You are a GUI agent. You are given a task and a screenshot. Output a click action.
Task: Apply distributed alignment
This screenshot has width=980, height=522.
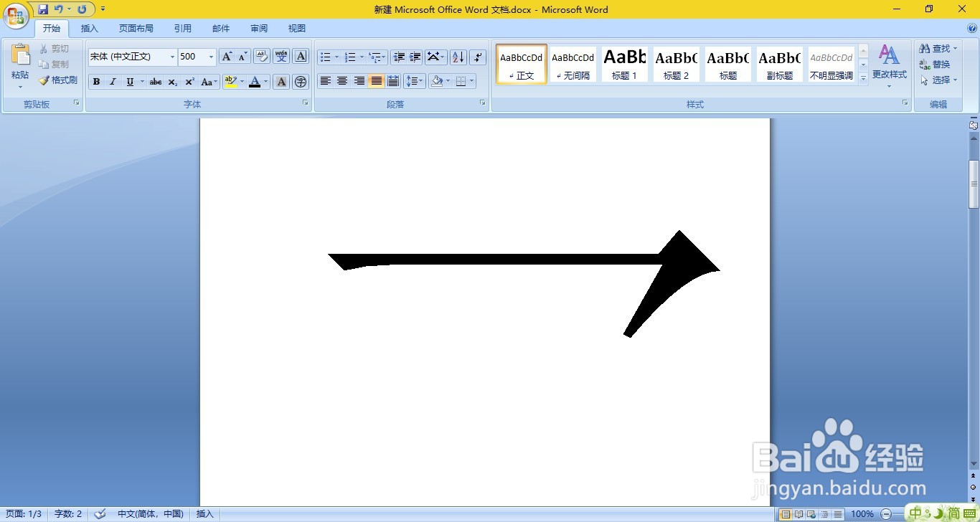(x=392, y=81)
